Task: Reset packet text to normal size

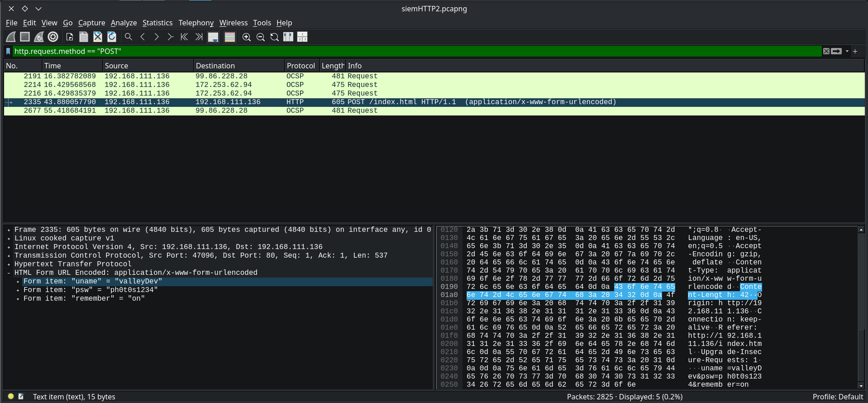Action: 275,37
